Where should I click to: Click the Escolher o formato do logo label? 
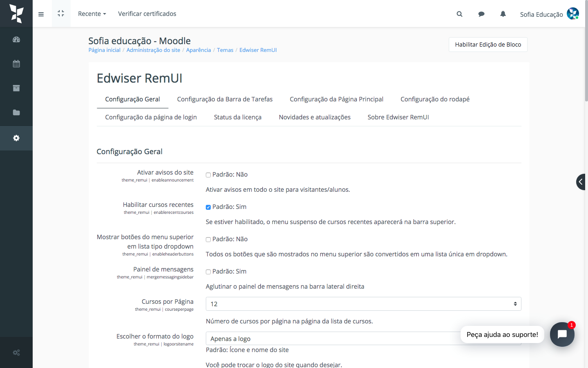[155, 337]
